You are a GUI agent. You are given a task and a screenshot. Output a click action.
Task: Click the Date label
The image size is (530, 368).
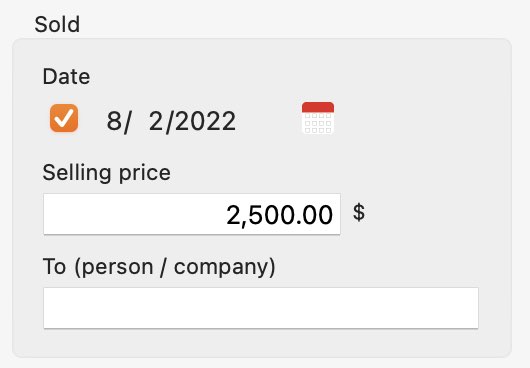point(66,76)
